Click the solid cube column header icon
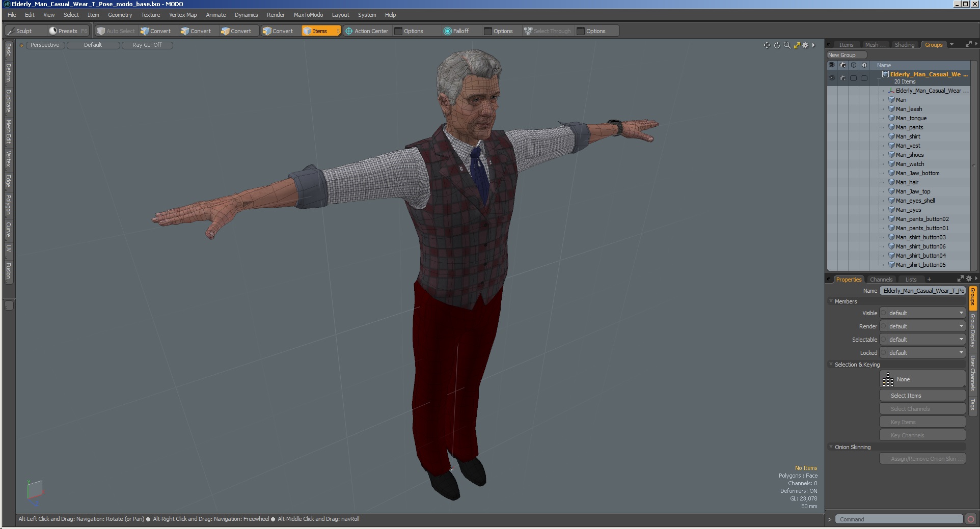Image resolution: width=980 pixels, height=529 pixels. (x=864, y=65)
